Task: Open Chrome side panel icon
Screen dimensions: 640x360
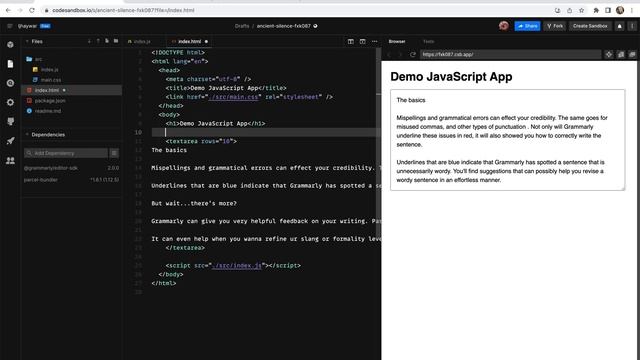Action: (x=608, y=10)
